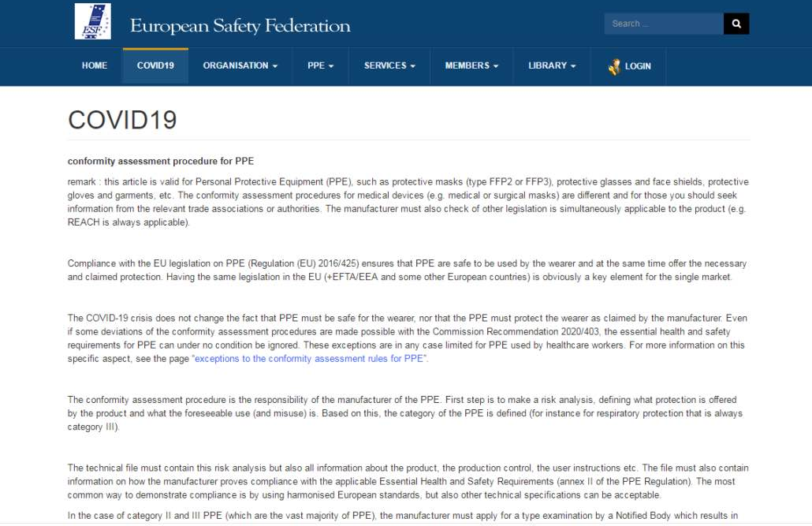Open the PPE dropdown menu
Screen dimensions: 812x526
coord(320,66)
